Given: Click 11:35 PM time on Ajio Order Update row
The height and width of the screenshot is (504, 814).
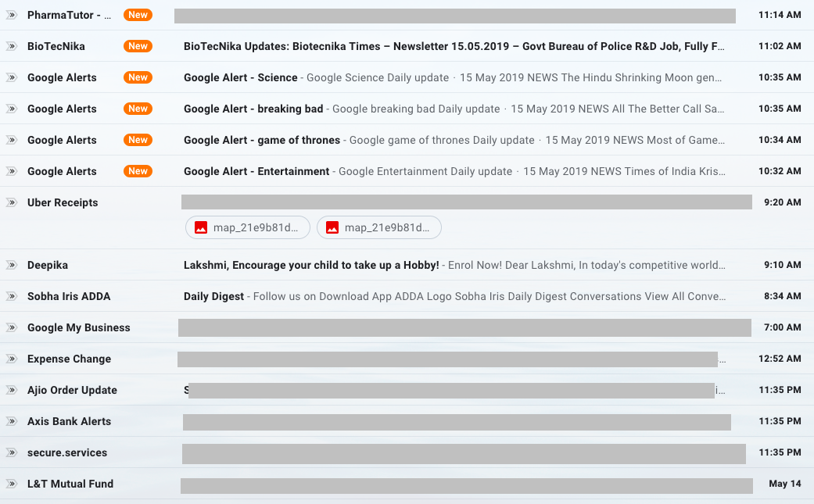Looking at the screenshot, I should tap(780, 390).
